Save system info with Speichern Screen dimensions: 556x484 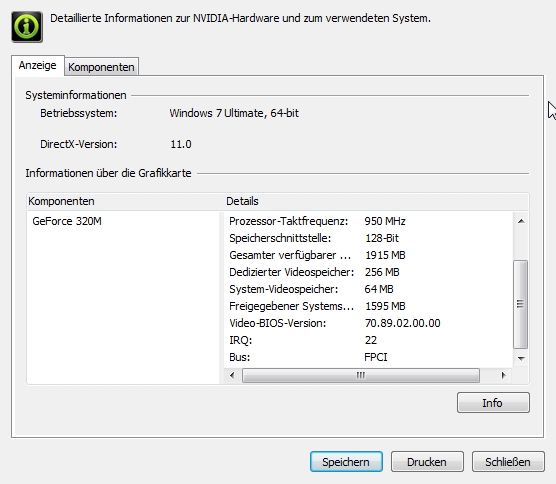(x=346, y=462)
